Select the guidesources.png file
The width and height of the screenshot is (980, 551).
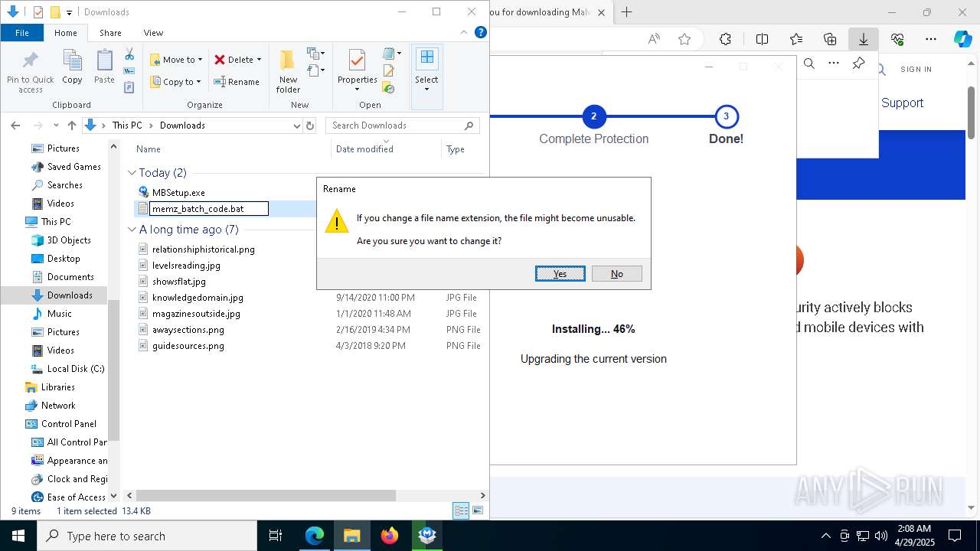188,346
